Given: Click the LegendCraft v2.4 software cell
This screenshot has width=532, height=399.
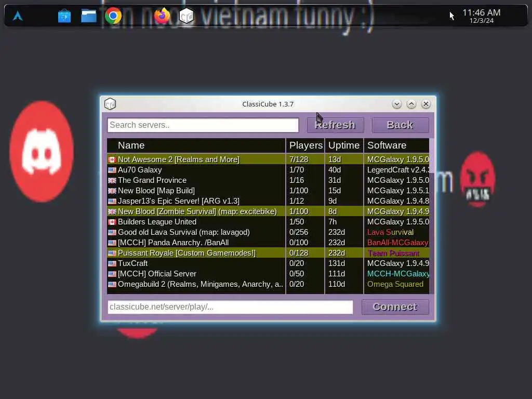Looking at the screenshot, I should (x=398, y=170).
